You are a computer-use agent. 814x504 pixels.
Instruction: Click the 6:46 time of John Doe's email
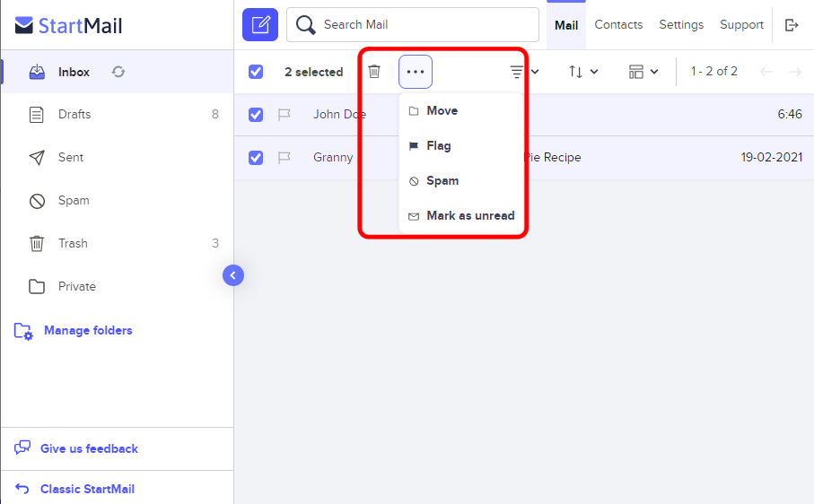(x=790, y=114)
